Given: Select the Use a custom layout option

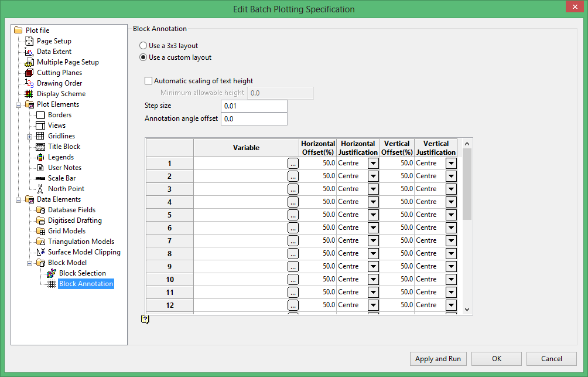Looking at the screenshot, I should click(143, 57).
